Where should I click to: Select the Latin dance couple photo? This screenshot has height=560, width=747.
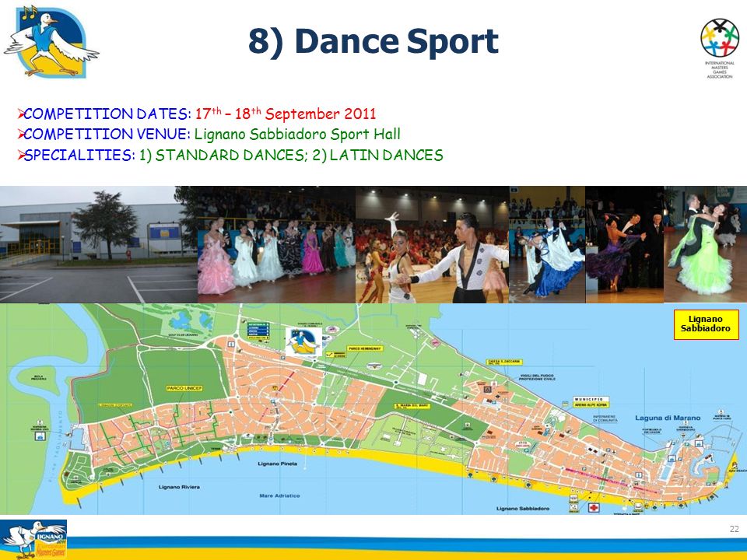[x=432, y=244]
